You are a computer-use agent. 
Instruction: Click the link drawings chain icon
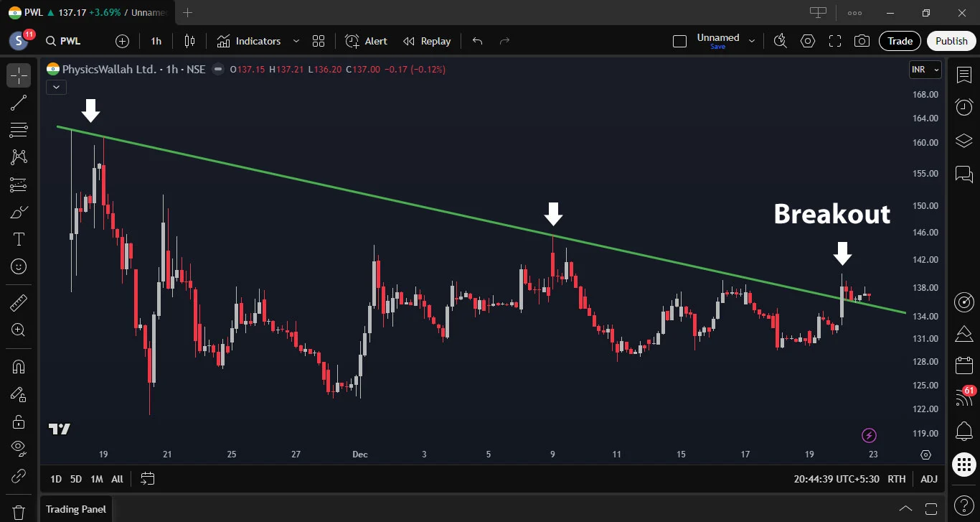(19, 476)
